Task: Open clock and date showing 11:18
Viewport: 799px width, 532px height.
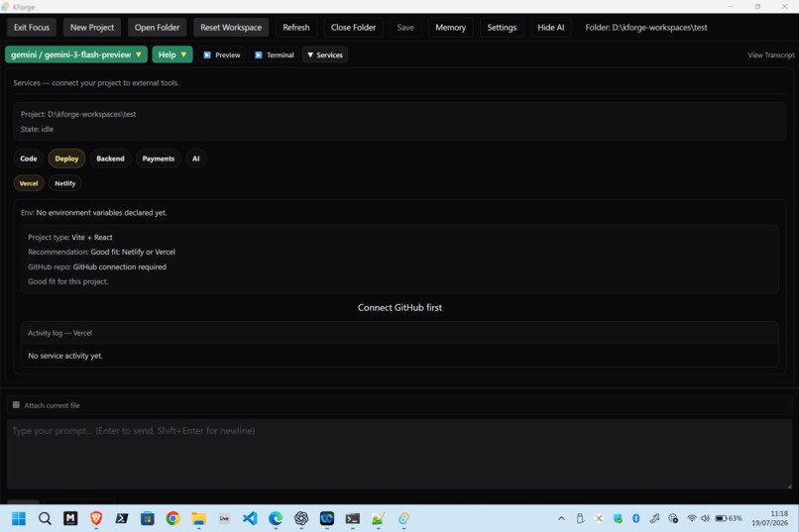Action: (x=769, y=518)
